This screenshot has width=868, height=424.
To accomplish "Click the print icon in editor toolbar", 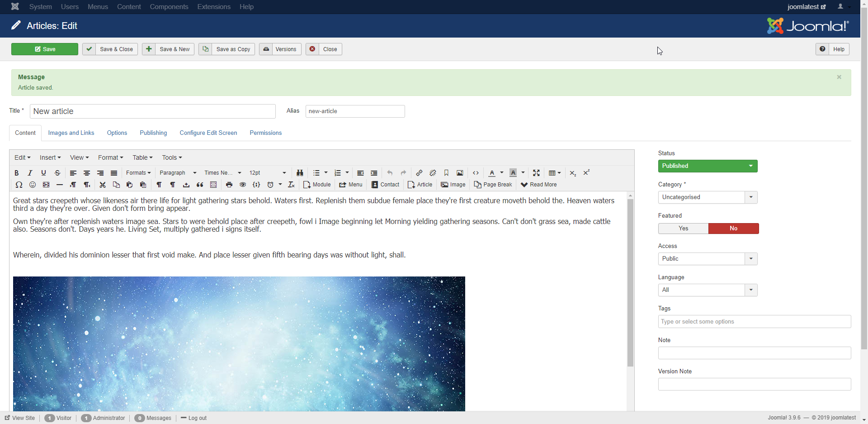I will [x=229, y=185].
